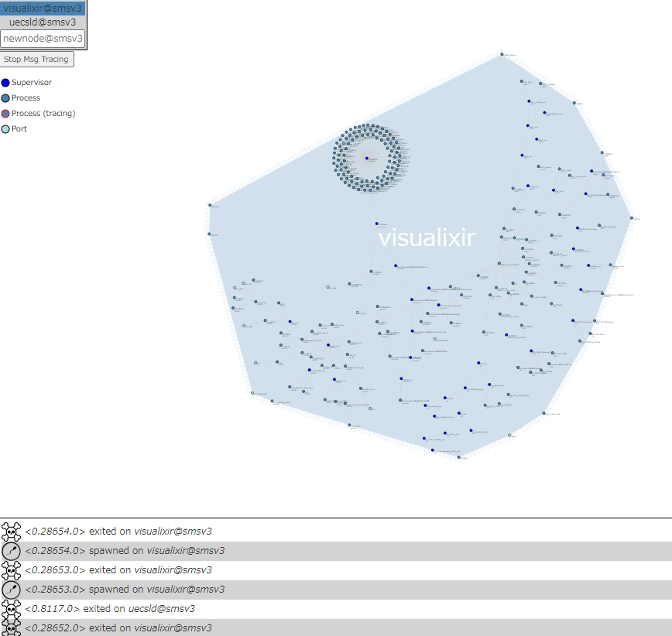Click the large visualixir cluster label
The image size is (672, 636).
point(427,238)
